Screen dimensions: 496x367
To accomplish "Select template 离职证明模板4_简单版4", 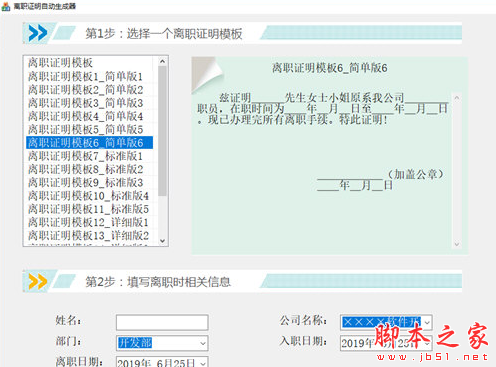I will 89,116.
